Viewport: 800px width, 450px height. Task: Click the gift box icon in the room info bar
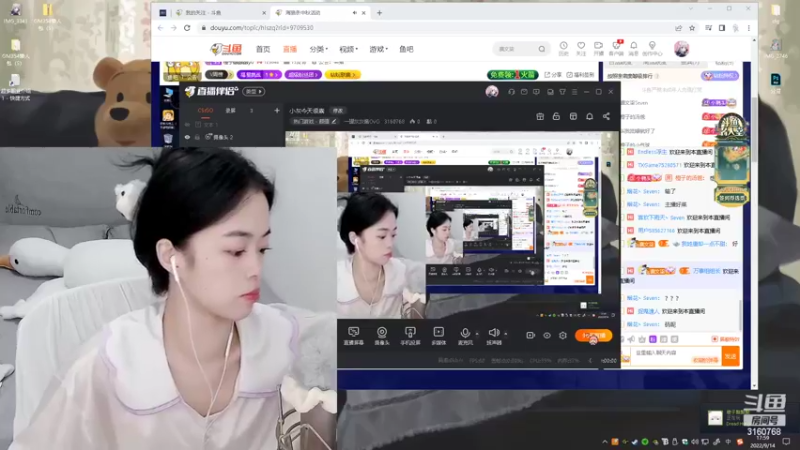click(x=540, y=116)
